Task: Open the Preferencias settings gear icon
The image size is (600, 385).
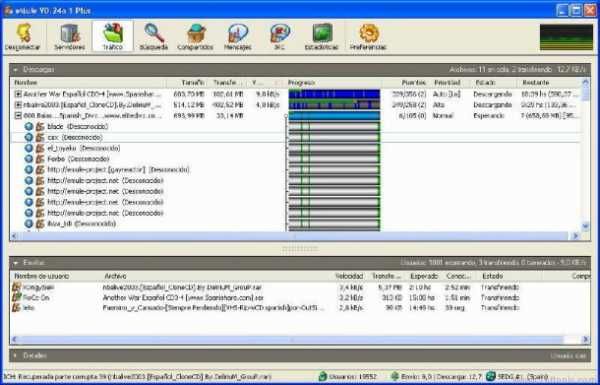Action: tap(368, 36)
